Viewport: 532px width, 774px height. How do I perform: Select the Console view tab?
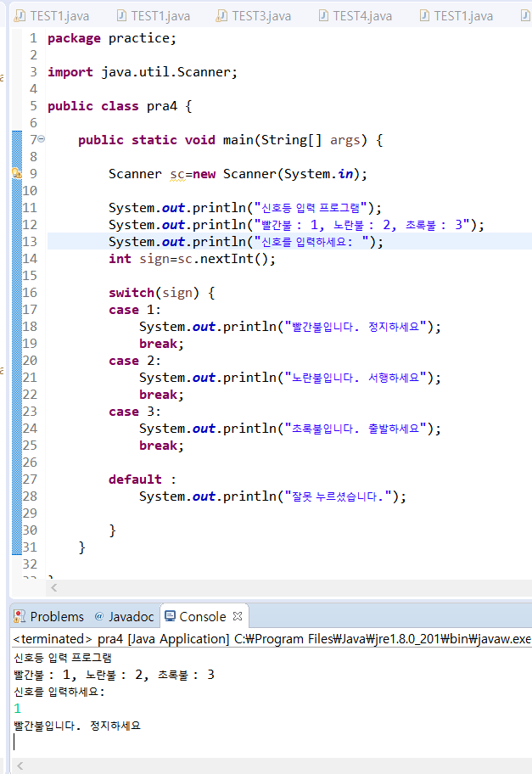(195, 616)
